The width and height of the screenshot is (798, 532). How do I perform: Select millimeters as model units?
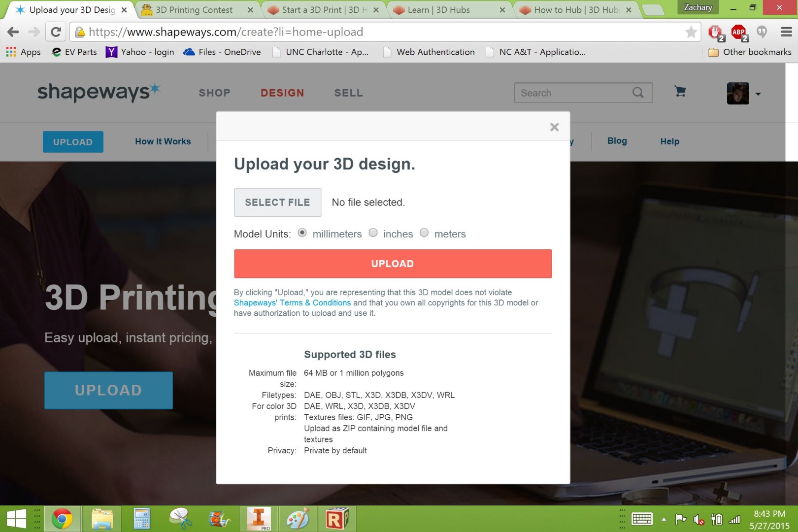coord(302,233)
